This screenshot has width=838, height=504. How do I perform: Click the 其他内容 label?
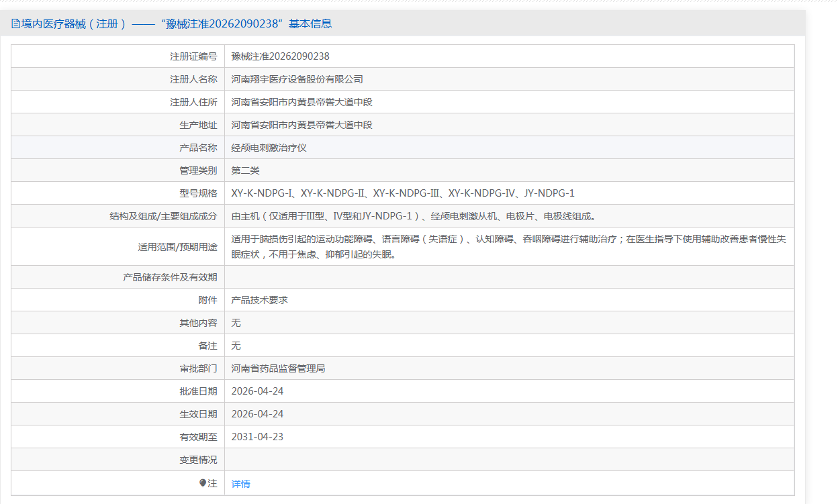point(198,323)
